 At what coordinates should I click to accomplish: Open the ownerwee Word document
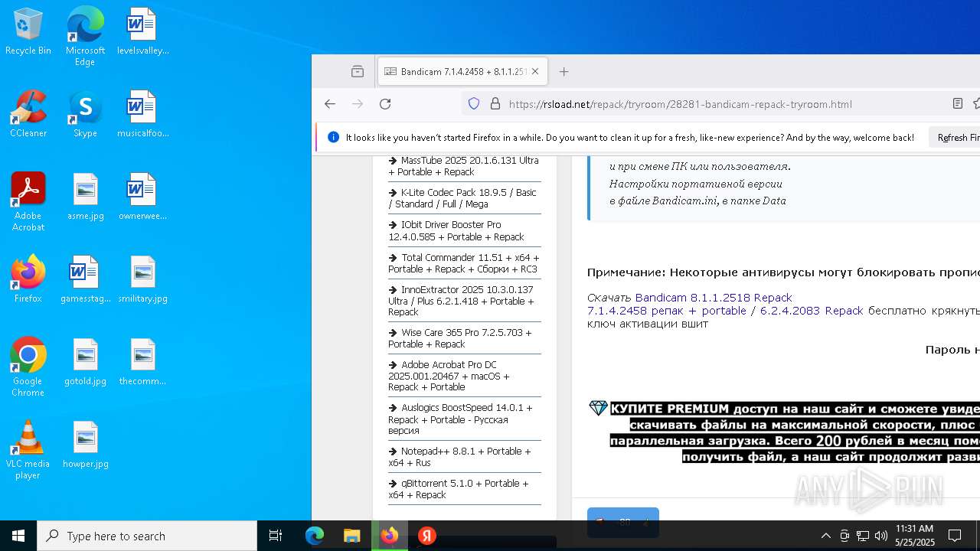coord(142,197)
